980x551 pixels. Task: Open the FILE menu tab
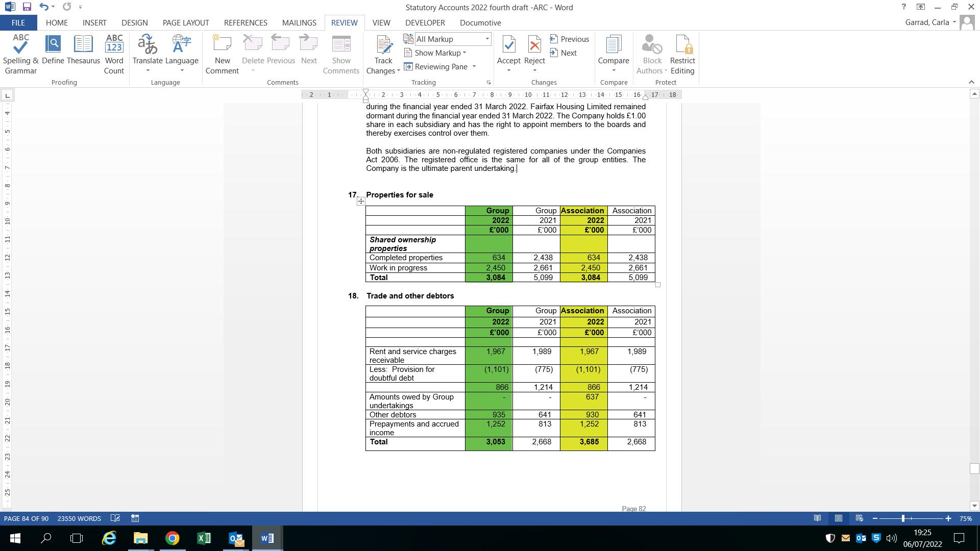point(18,23)
